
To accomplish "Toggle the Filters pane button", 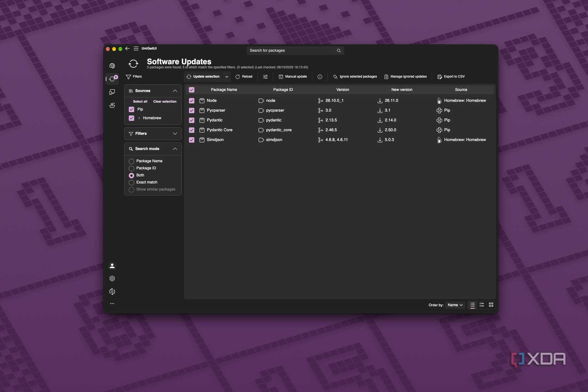I will 134,77.
